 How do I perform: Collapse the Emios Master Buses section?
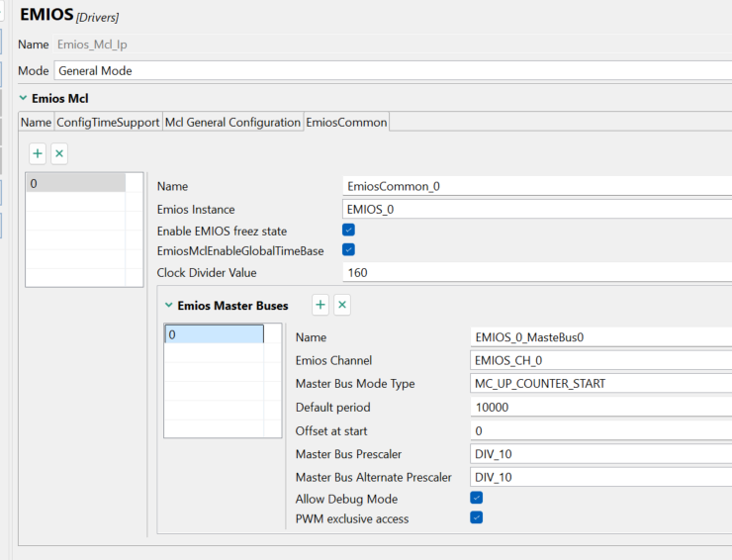[x=169, y=306]
